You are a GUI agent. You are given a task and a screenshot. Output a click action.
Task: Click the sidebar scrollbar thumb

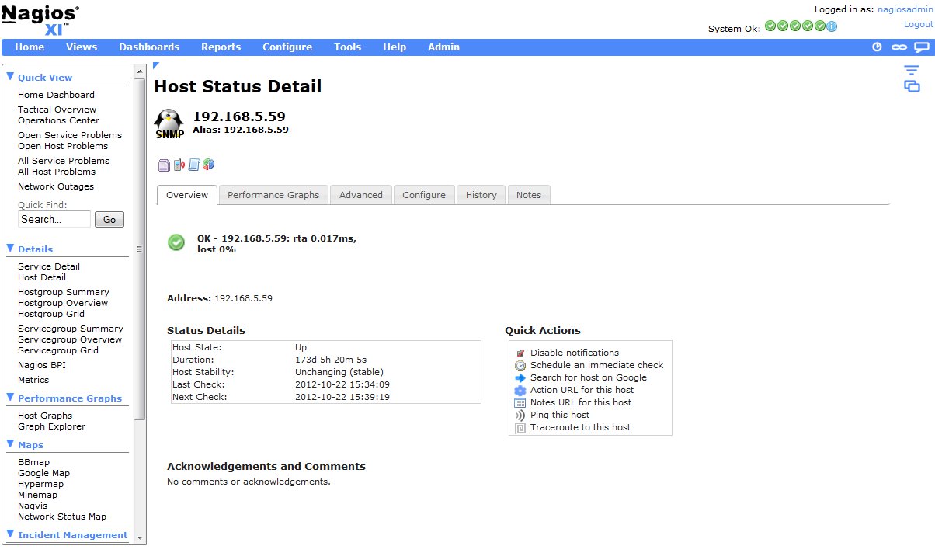coord(140,249)
